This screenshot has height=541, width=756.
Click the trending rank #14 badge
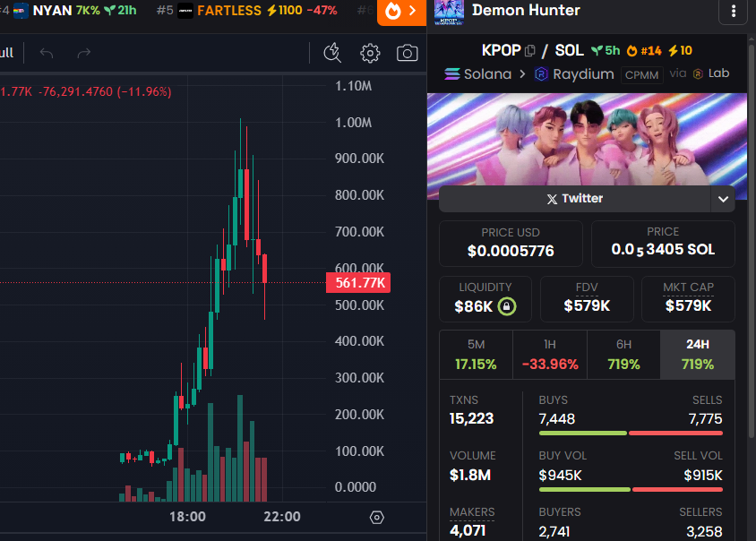[644, 51]
